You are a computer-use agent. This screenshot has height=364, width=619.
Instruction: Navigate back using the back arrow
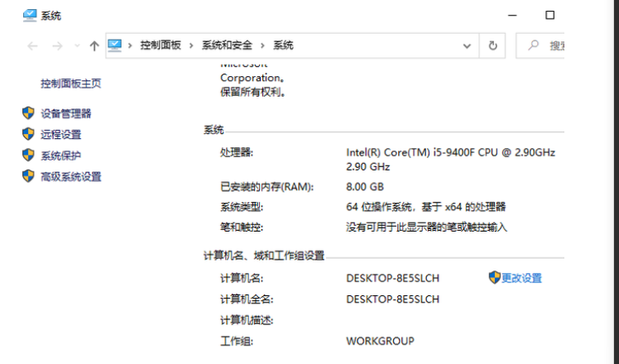click(33, 46)
